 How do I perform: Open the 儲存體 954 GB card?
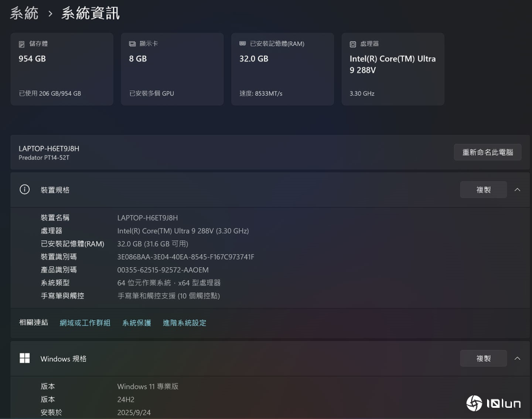tap(61, 69)
